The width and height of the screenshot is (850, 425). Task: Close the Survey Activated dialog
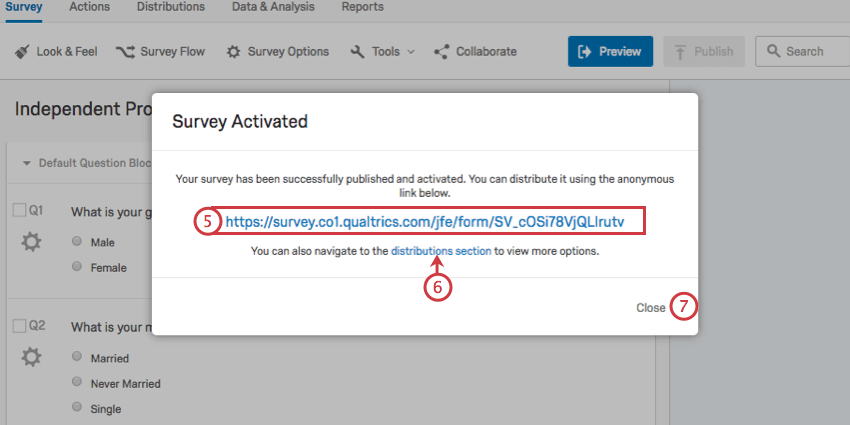pyautogui.click(x=651, y=308)
